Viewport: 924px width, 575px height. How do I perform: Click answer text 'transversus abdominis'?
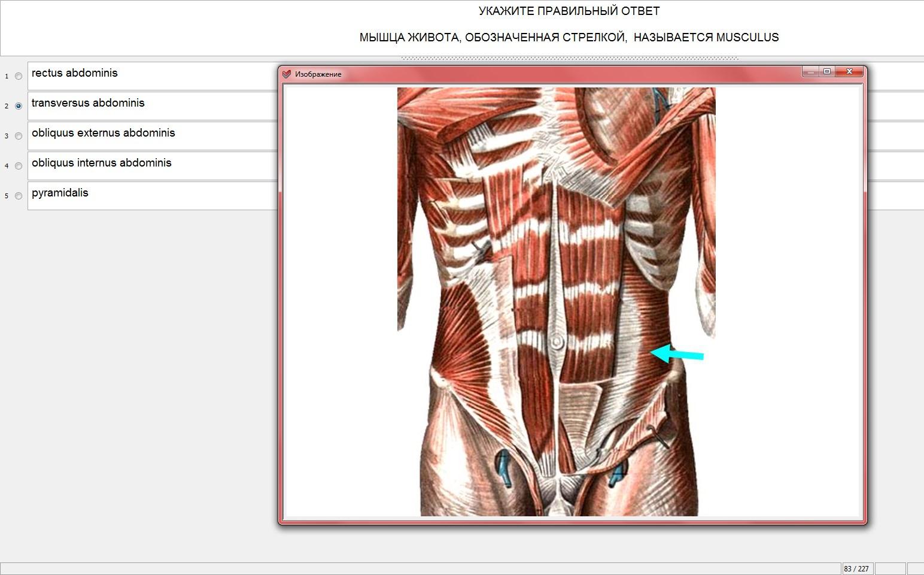coord(88,103)
